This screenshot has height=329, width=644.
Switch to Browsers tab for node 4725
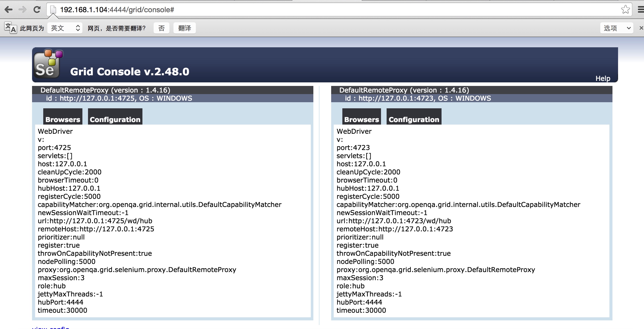[x=63, y=117]
